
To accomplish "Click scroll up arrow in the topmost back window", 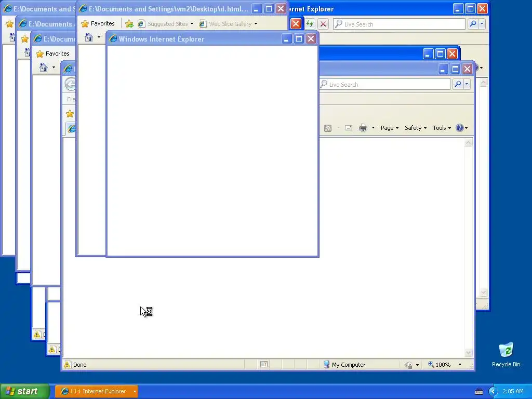I will (x=483, y=83).
